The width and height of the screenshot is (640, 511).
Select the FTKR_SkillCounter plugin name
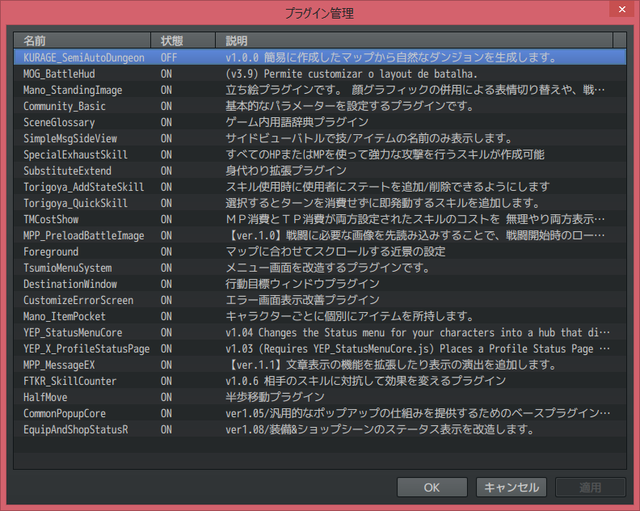70,381
